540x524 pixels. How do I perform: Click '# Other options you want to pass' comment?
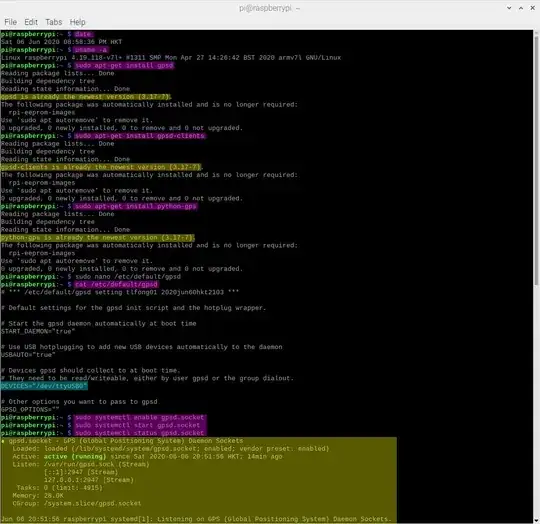(x=79, y=402)
